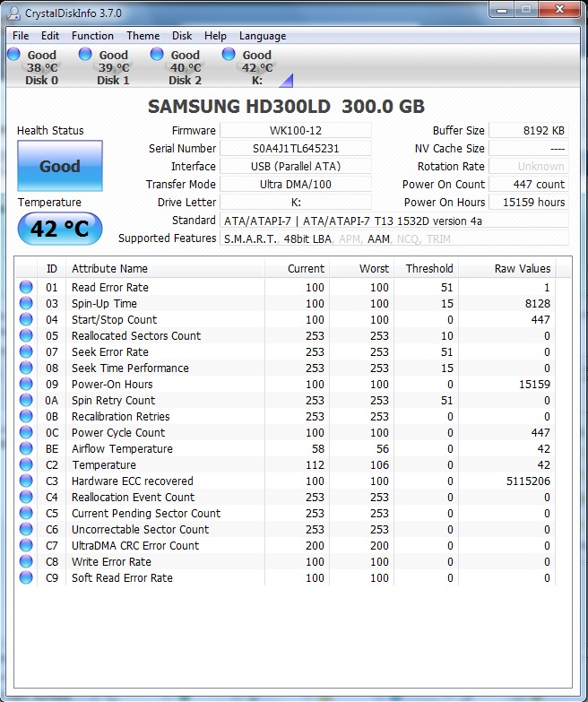
Task: Click status orb for Seek Time Performance
Action: coord(26,368)
